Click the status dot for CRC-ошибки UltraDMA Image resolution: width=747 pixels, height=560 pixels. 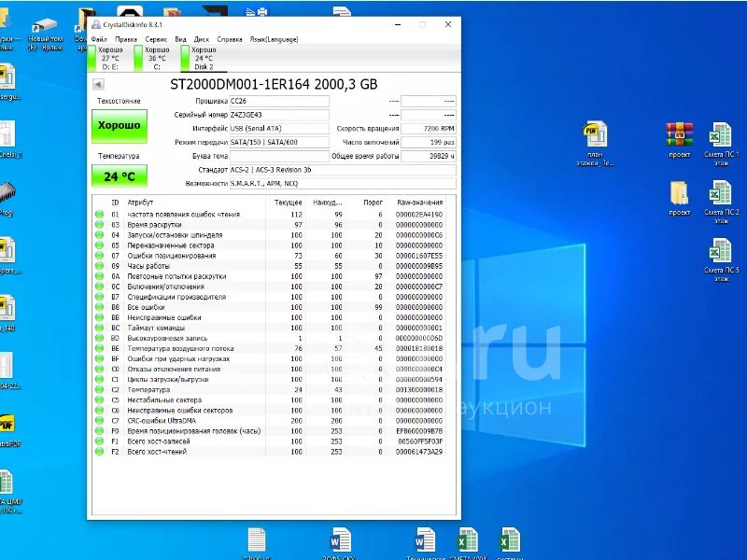(x=99, y=421)
